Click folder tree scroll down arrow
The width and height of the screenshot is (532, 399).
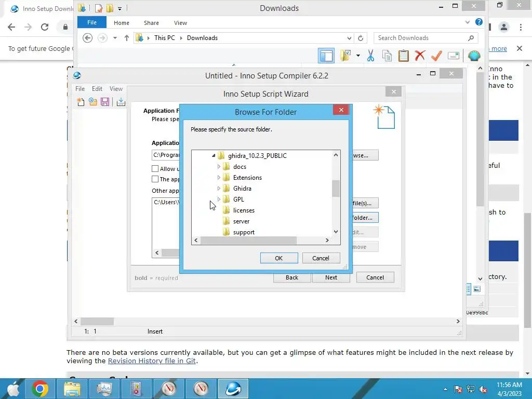(336, 232)
